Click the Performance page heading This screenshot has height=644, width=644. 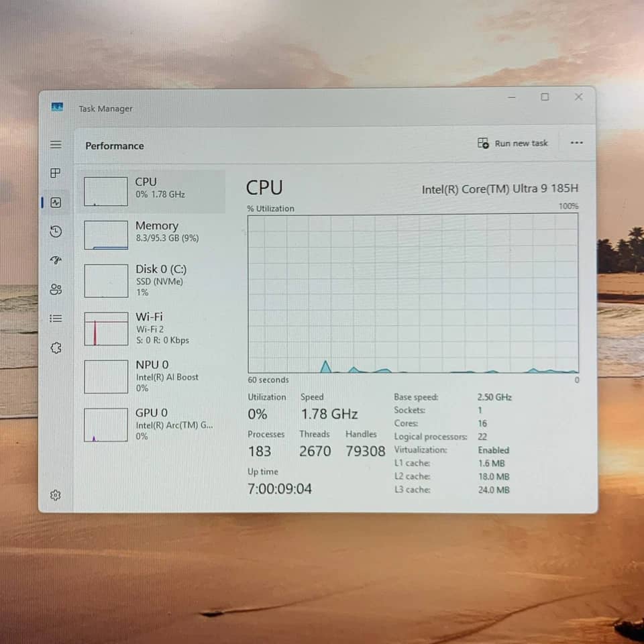coord(115,146)
